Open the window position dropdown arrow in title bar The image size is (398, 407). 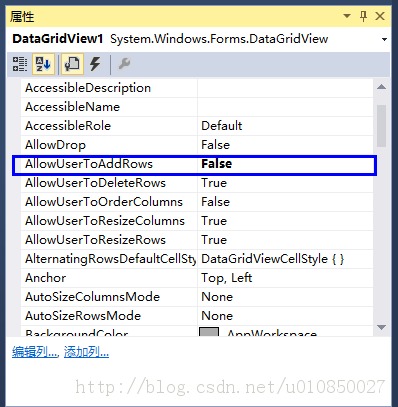[x=347, y=16]
